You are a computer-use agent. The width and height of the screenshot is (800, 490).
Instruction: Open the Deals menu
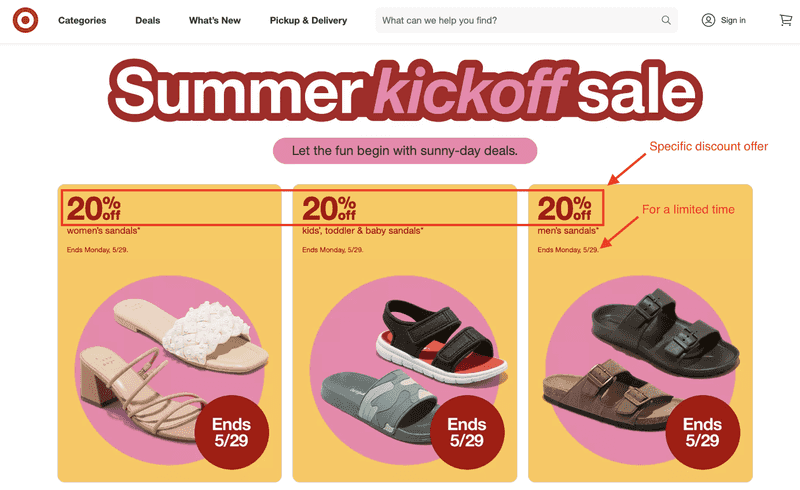(x=147, y=20)
